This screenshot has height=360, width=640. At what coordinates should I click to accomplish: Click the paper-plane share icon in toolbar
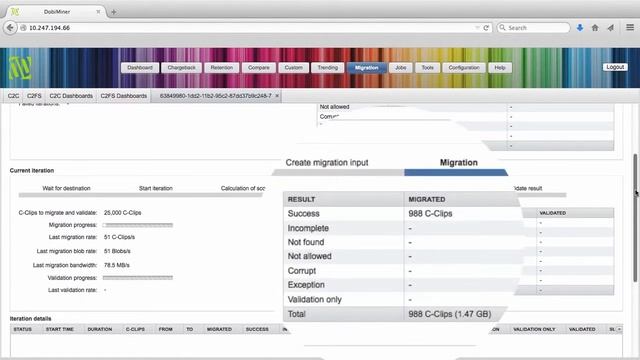(x=611, y=28)
